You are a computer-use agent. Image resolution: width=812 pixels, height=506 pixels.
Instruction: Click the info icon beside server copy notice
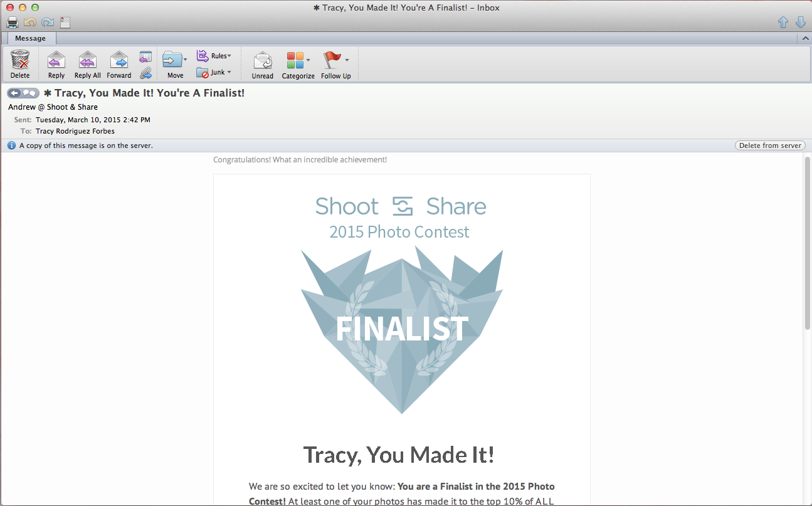coord(11,145)
